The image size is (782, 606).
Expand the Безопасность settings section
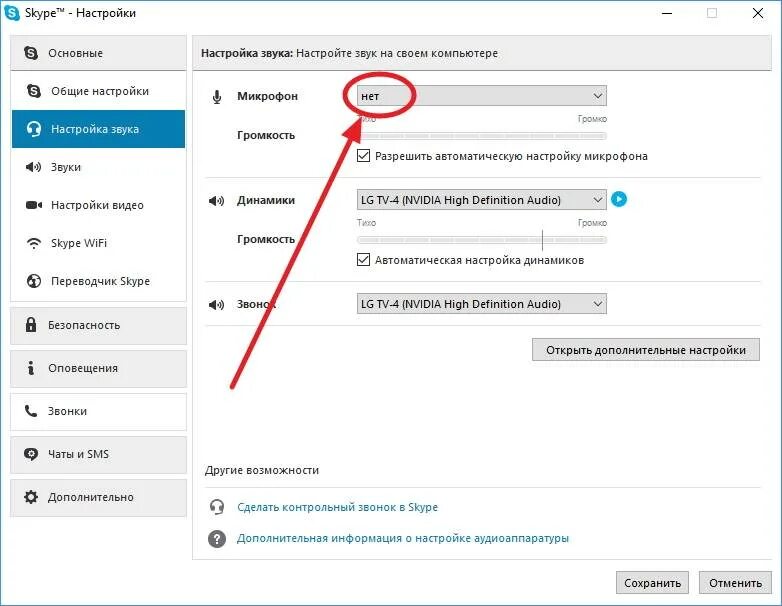click(98, 325)
